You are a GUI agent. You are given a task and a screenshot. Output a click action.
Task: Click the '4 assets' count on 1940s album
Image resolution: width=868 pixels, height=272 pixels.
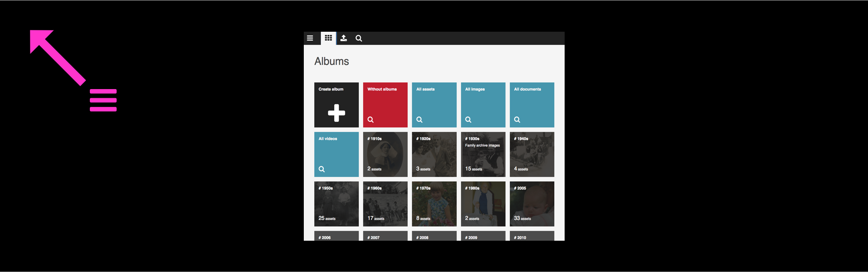(521, 169)
